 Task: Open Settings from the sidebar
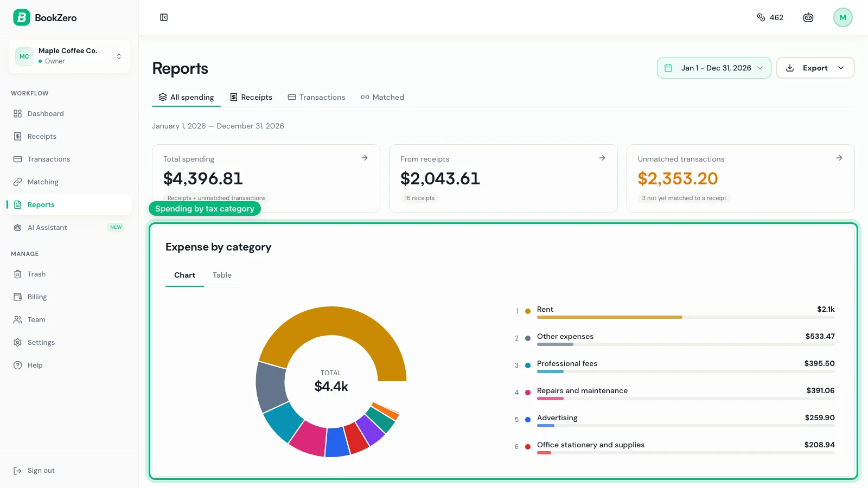[x=69, y=343]
